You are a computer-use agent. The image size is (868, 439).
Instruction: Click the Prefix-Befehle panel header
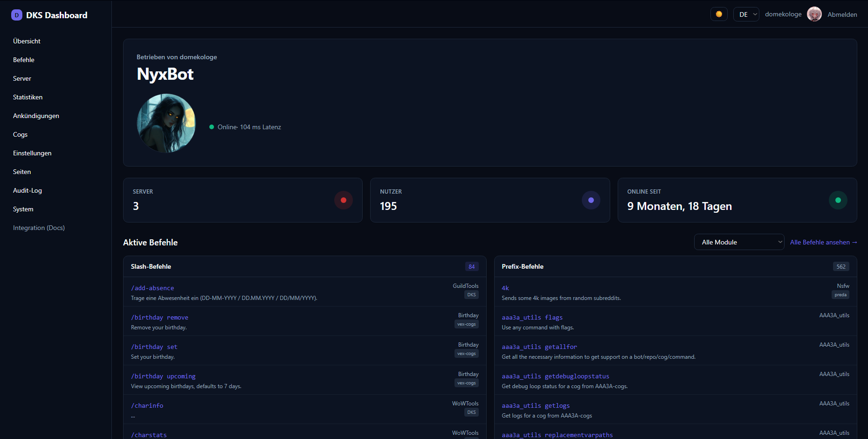point(523,266)
